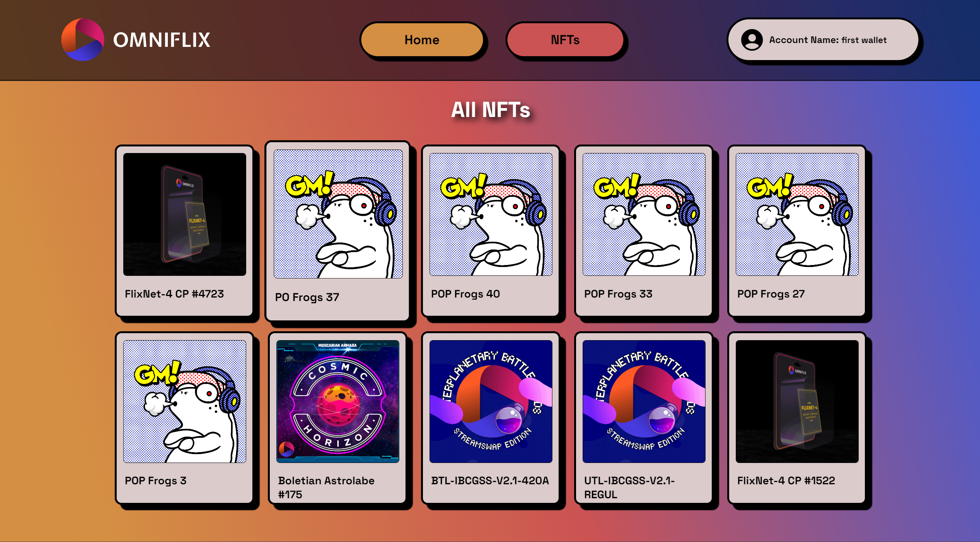The height and width of the screenshot is (542, 980).
Task: Open the Home tab
Action: [422, 40]
